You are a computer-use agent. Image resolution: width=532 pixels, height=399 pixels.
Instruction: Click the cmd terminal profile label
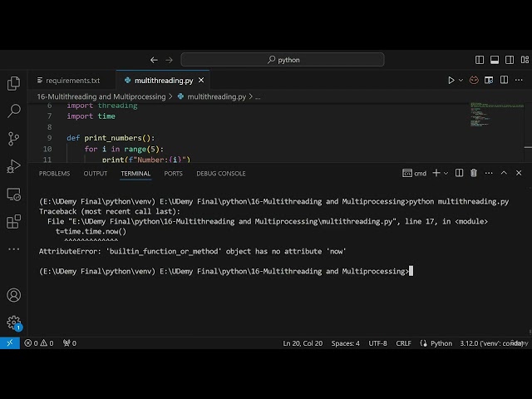414,174
